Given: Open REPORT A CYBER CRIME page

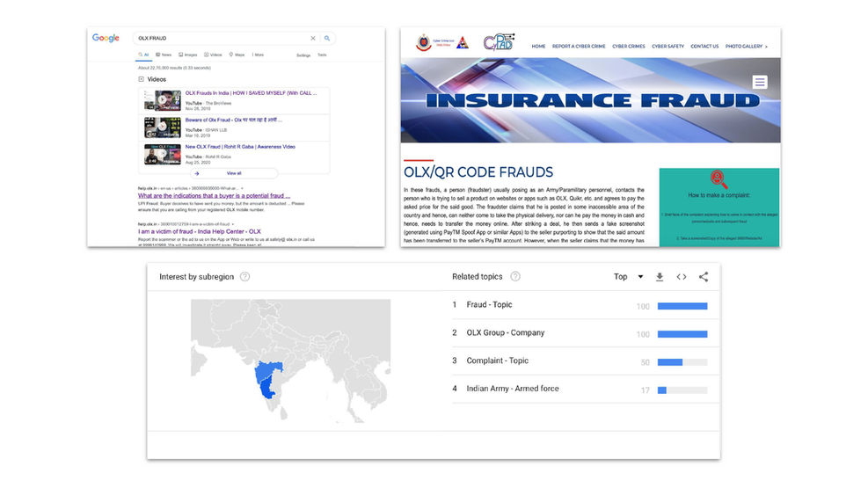Looking at the screenshot, I should coord(579,47).
